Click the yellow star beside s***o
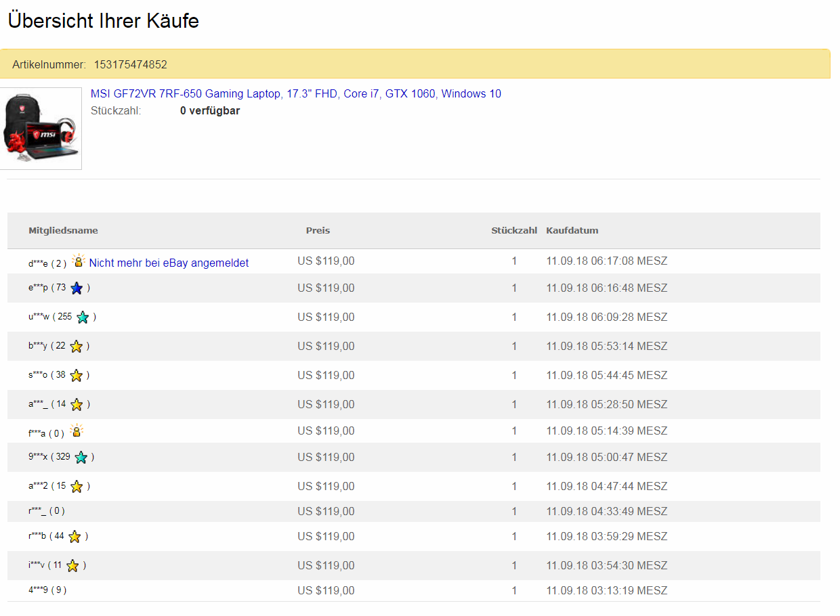This screenshot has height=616, width=840. 77,376
